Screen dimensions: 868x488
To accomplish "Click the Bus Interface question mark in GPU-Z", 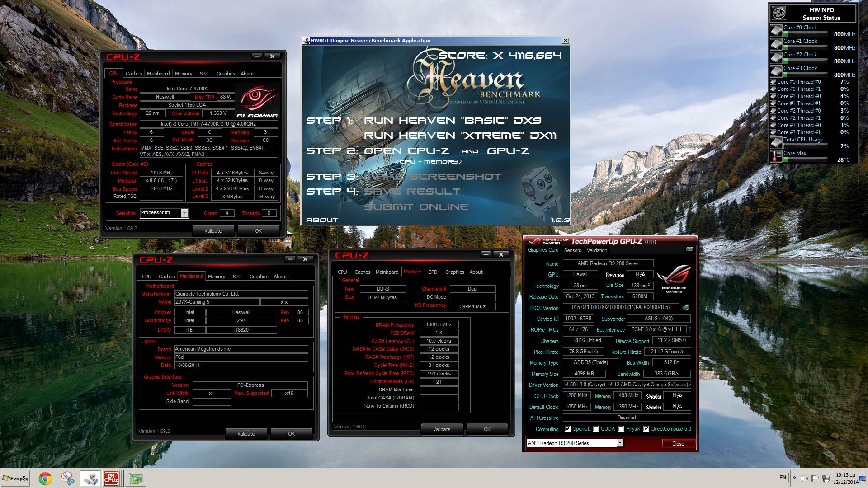I will [689, 329].
